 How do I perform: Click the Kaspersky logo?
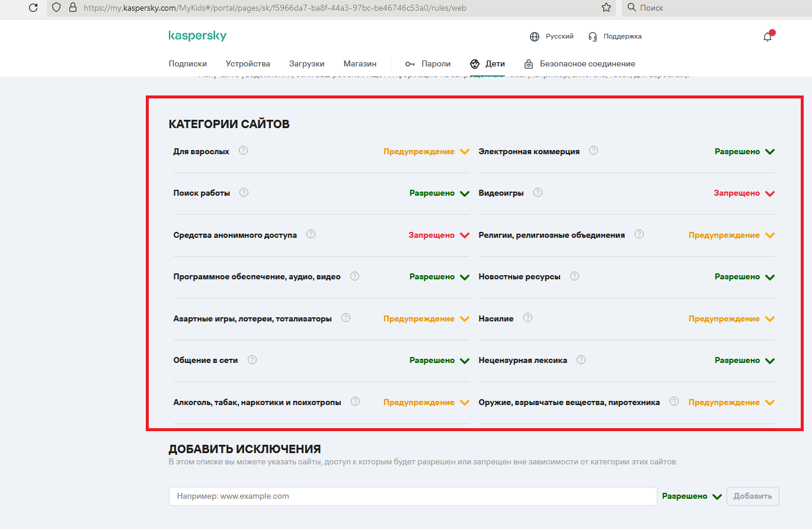(197, 36)
